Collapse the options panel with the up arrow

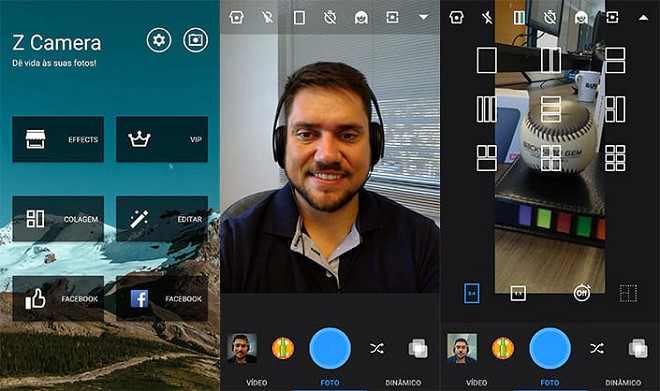tap(644, 17)
